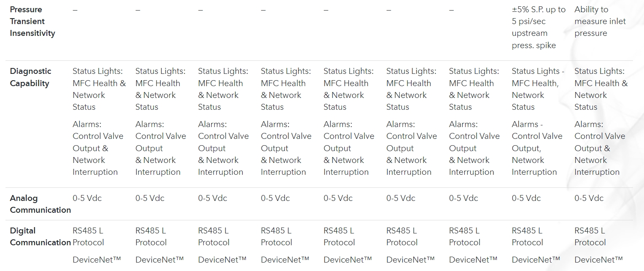Click the last column's Alarms text
This screenshot has width=644, height=271.
pyautogui.click(x=599, y=148)
